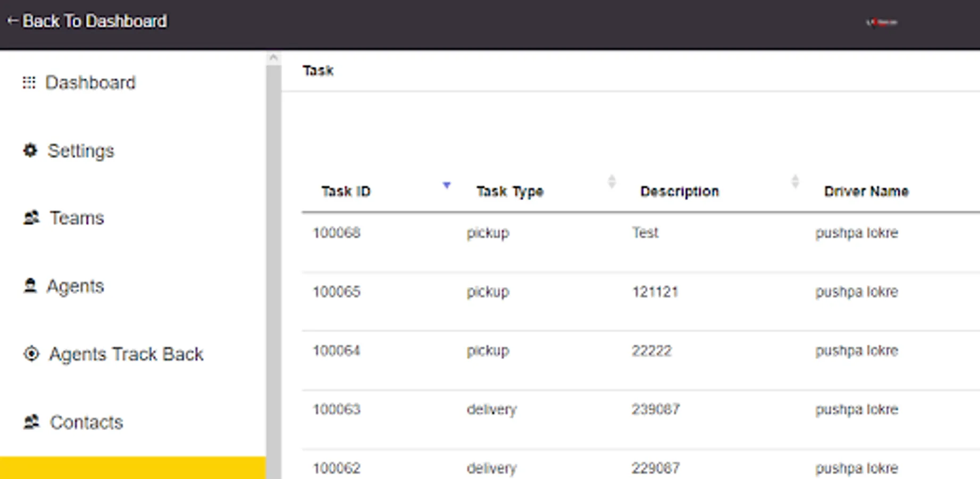Viewport: 980px width, 479px height.
Task: Click the Dashboard grid icon in sidebar
Action: tap(29, 82)
